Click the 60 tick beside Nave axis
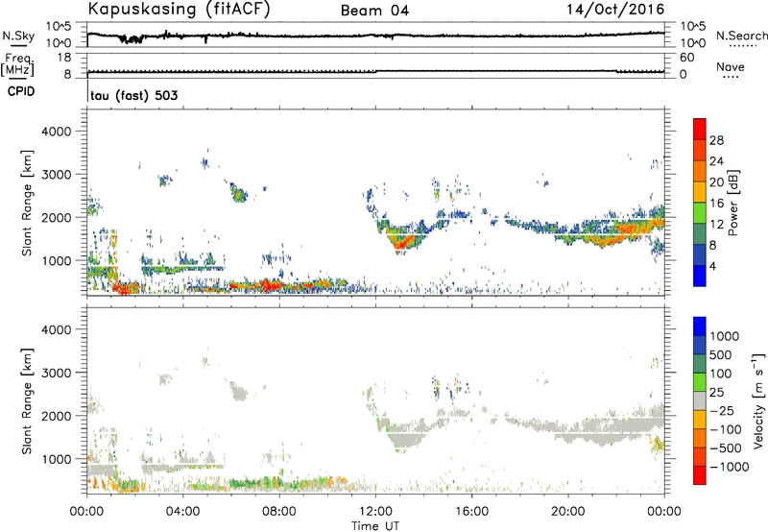The height and width of the screenshot is (532, 768). 686,58
